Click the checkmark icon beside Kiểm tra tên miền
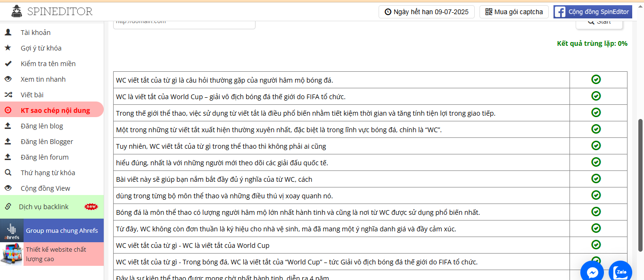644x280 pixels. point(8,64)
